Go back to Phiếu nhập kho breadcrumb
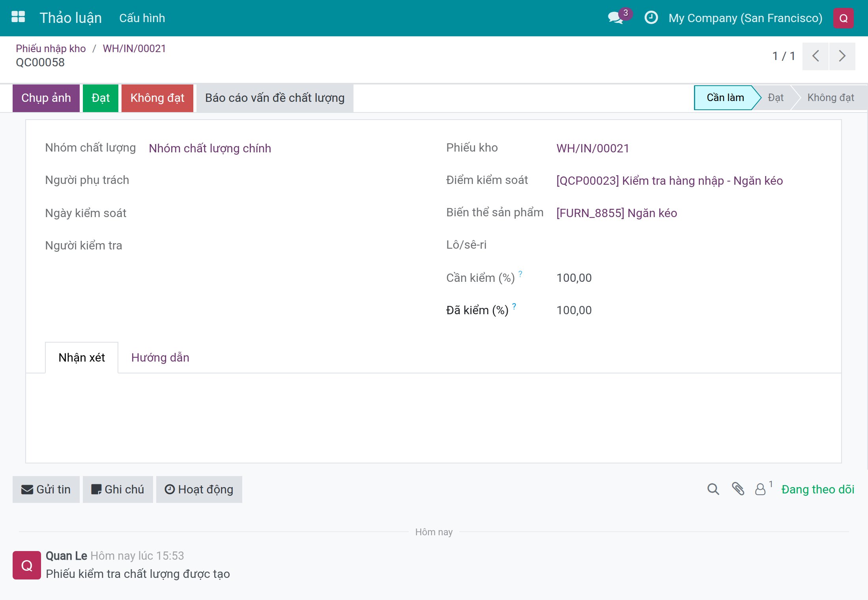 point(51,49)
